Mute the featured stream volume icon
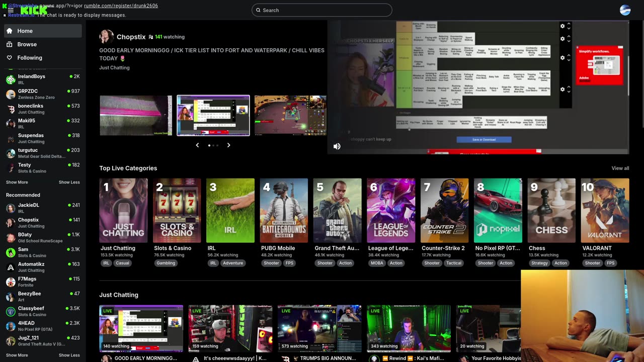The width and height of the screenshot is (644, 362). [337, 146]
